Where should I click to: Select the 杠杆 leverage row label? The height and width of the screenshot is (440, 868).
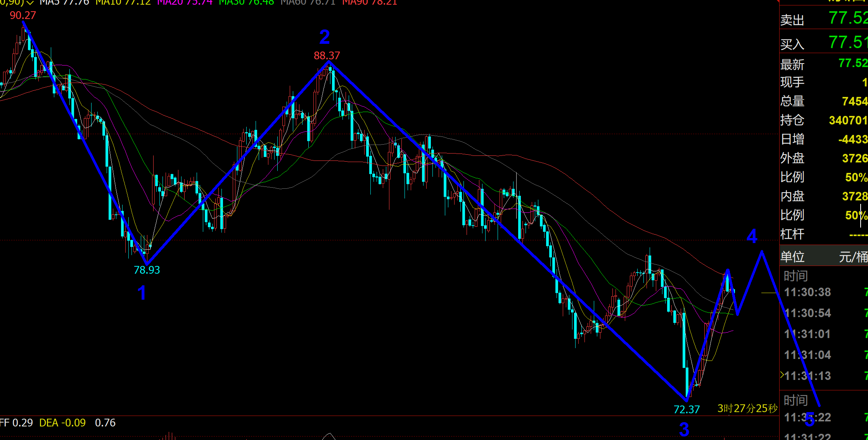pyautogui.click(x=792, y=234)
